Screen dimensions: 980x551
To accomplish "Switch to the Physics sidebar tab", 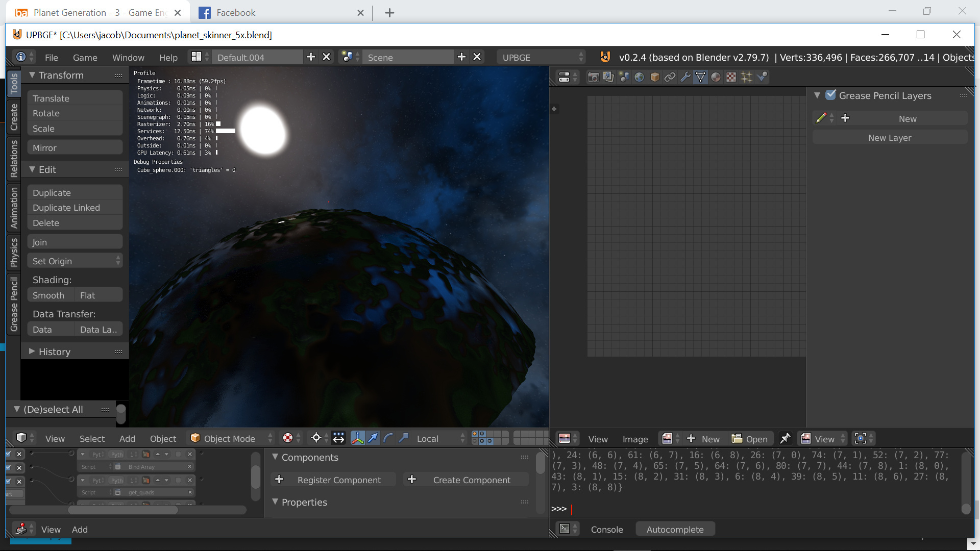I will point(14,252).
